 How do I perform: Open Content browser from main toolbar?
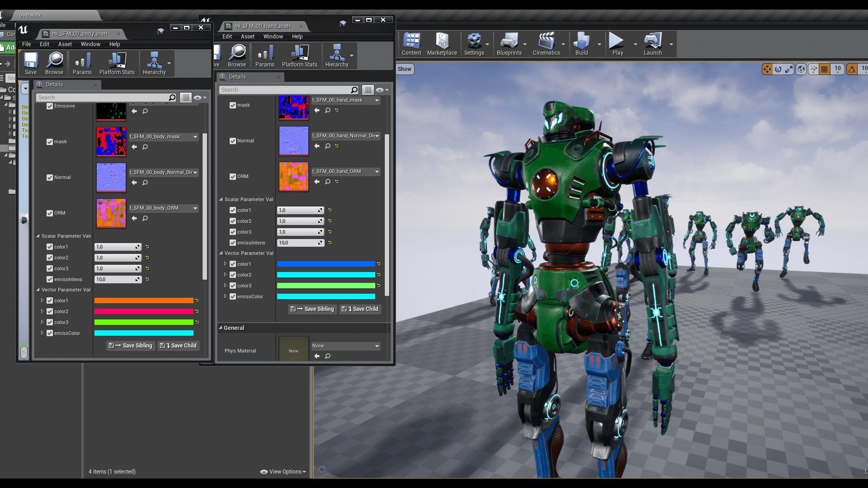tap(411, 44)
